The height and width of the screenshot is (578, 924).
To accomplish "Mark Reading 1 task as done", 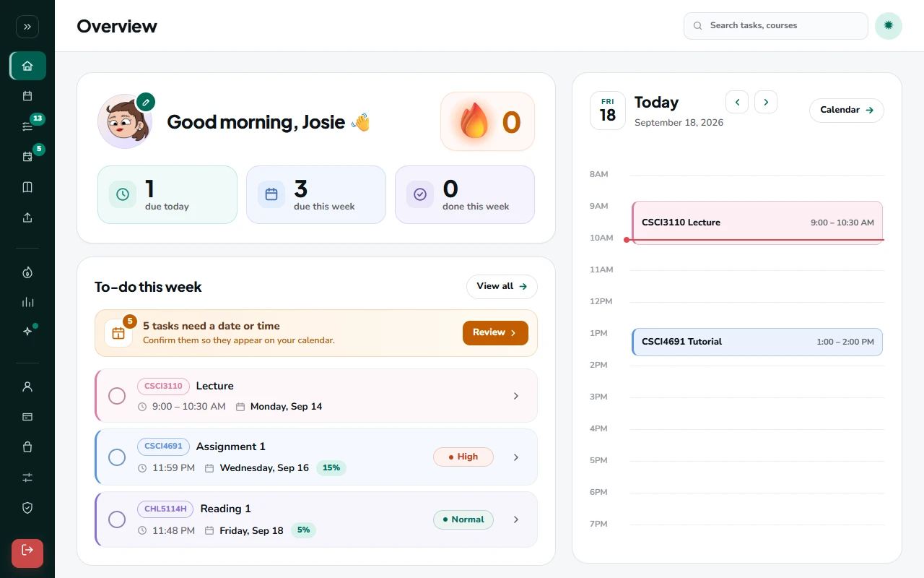I will click(x=117, y=519).
